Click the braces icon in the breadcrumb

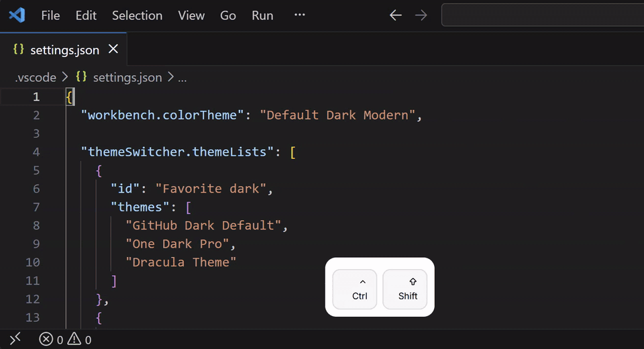(x=81, y=77)
